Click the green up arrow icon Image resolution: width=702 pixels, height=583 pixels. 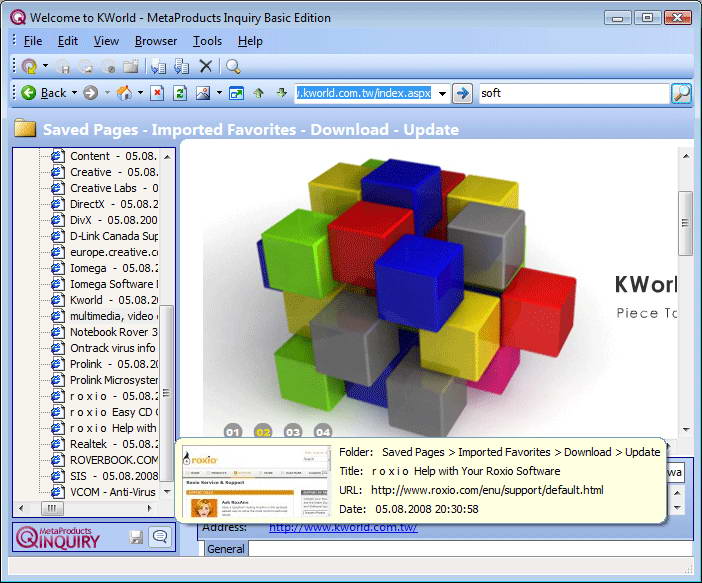tap(258, 93)
